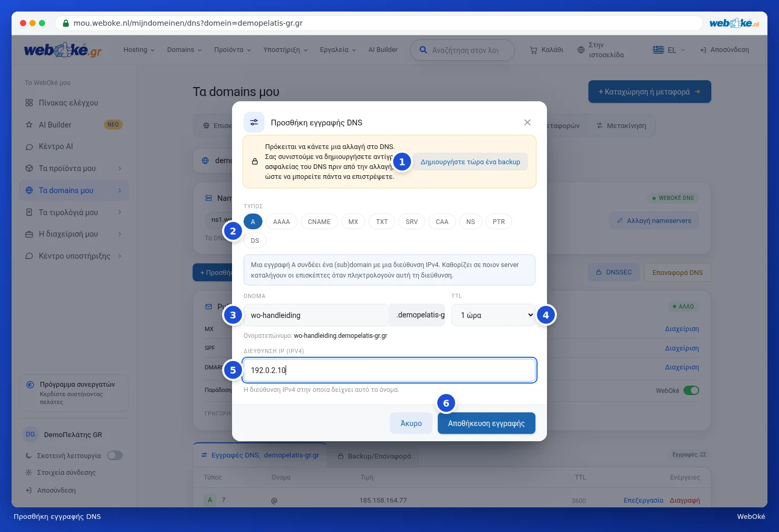Viewport: 779px width, 532px height.
Task: Click the Στοιχεία σύνδεσης gear icon
Action: (28, 472)
